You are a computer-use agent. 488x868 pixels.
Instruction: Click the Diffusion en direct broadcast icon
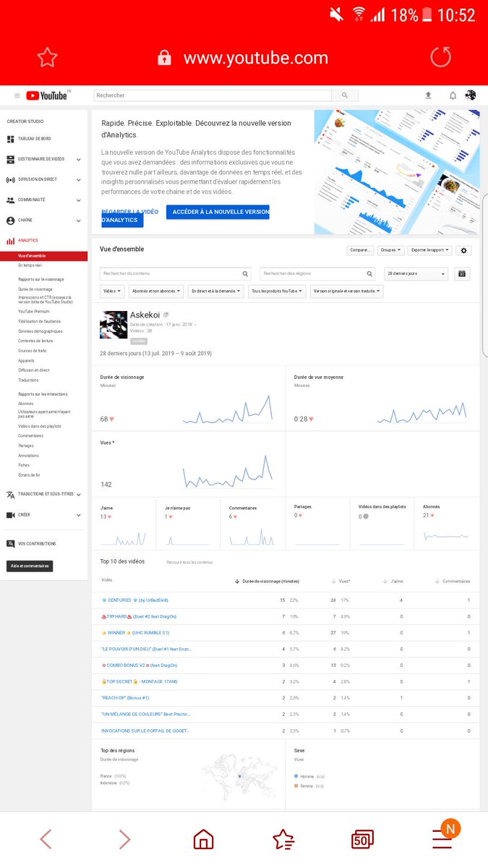[x=11, y=179]
